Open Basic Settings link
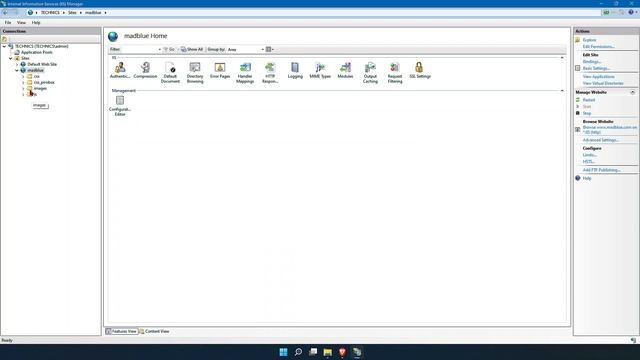Screen dimensions: 640x360 596,68
